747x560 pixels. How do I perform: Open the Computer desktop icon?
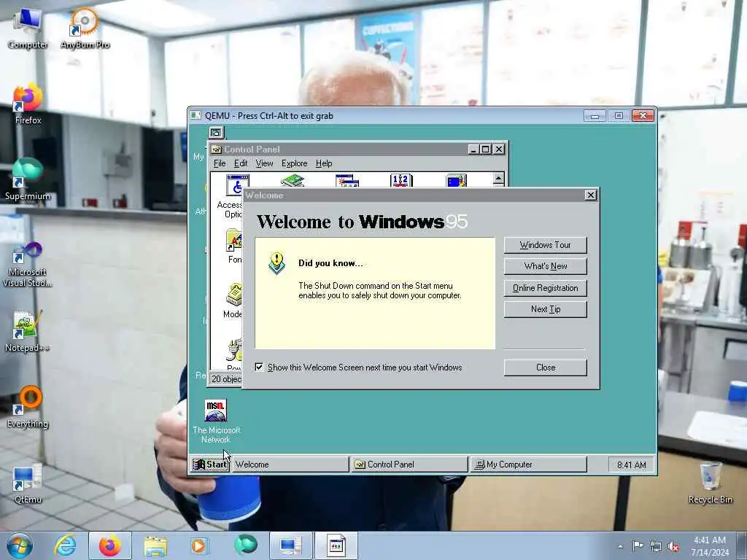tap(27, 28)
